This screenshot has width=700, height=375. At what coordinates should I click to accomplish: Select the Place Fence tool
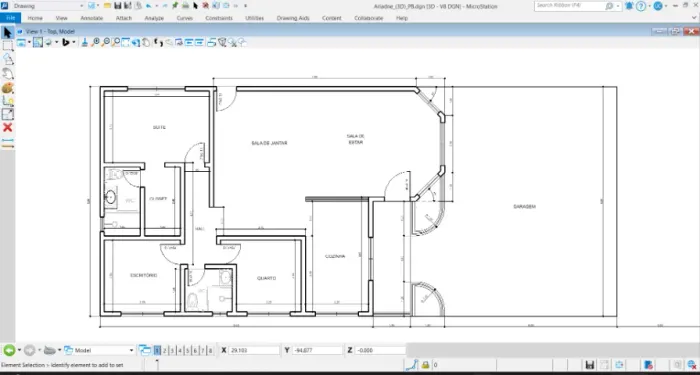8,46
